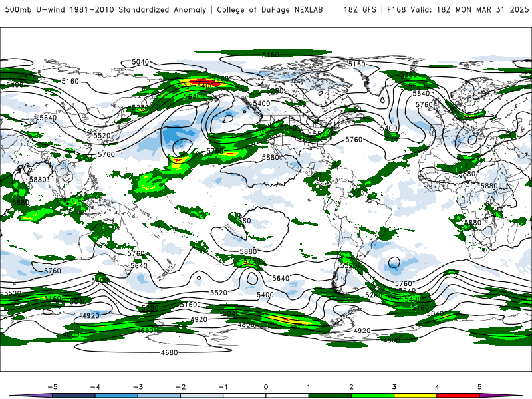Click the '500mb U-wind' title text
Viewport: 532px width, 399px height.
click(35, 9)
